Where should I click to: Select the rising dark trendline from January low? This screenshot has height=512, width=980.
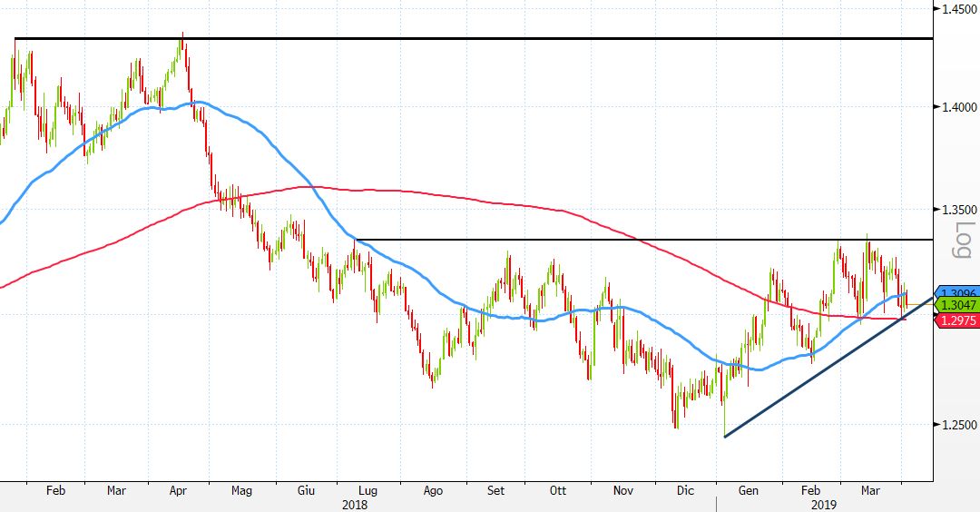click(x=828, y=367)
